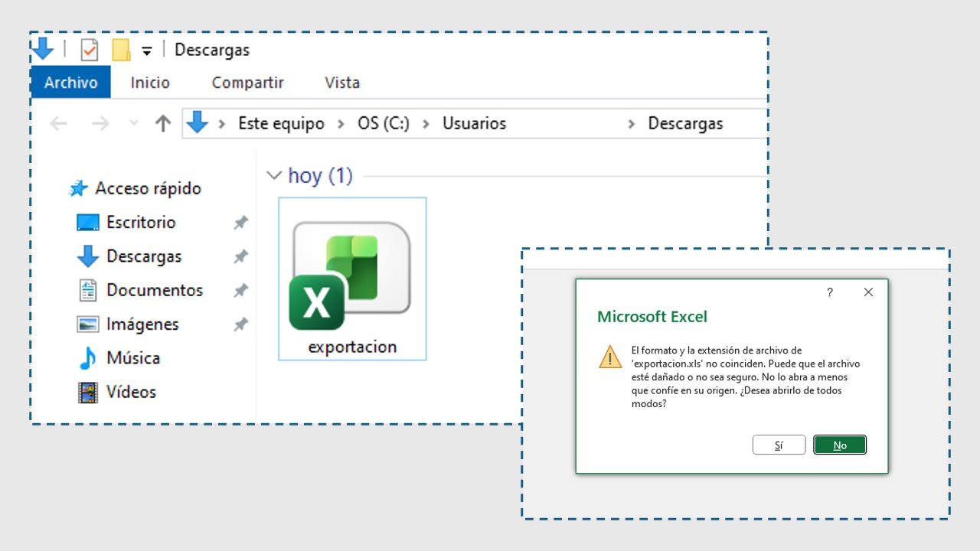This screenshot has height=551, width=980.
Task: Go back with the left arrow
Action: 59,123
